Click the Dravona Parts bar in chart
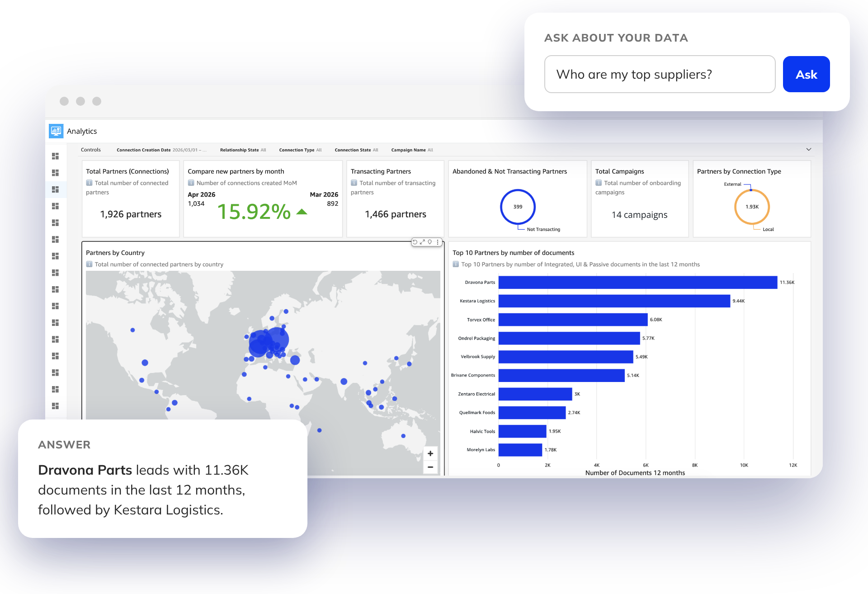The image size is (868, 594). click(638, 283)
